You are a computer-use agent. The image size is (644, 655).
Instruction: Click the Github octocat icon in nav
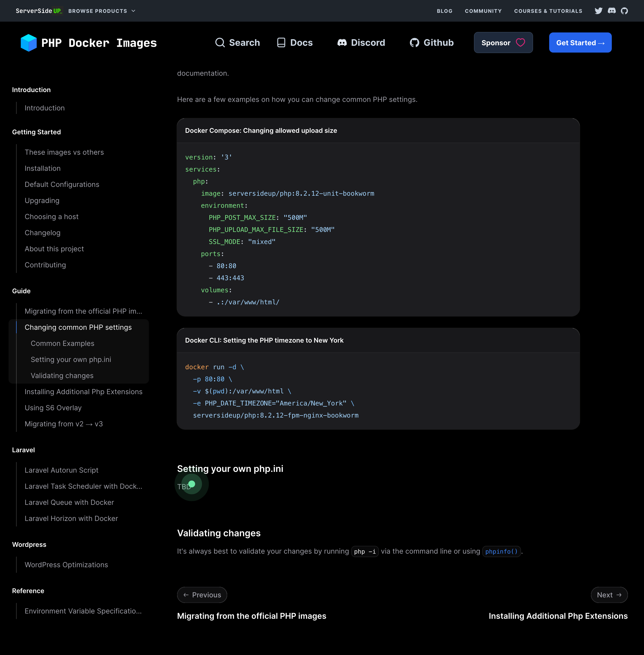(x=414, y=43)
